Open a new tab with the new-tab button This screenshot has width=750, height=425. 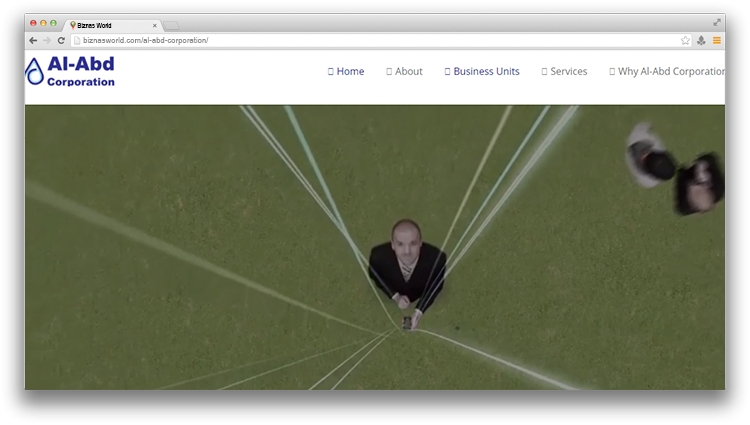(x=172, y=25)
